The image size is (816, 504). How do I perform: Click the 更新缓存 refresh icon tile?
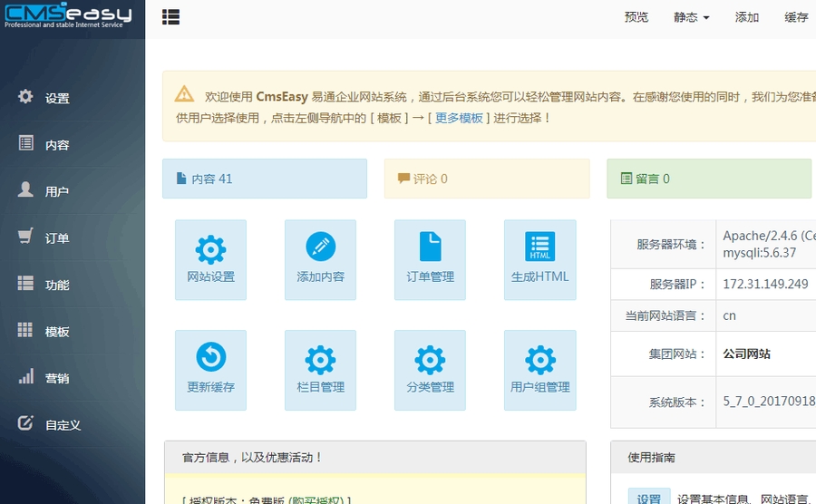click(210, 369)
